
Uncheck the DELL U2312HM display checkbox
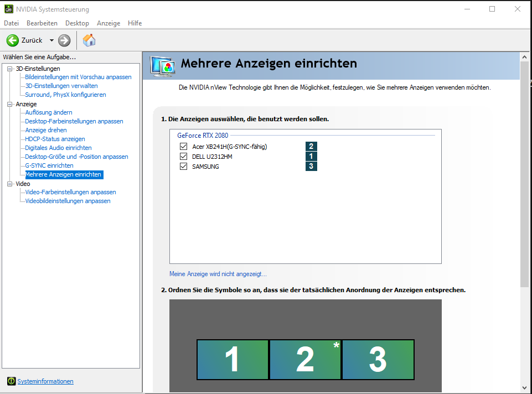tap(184, 156)
